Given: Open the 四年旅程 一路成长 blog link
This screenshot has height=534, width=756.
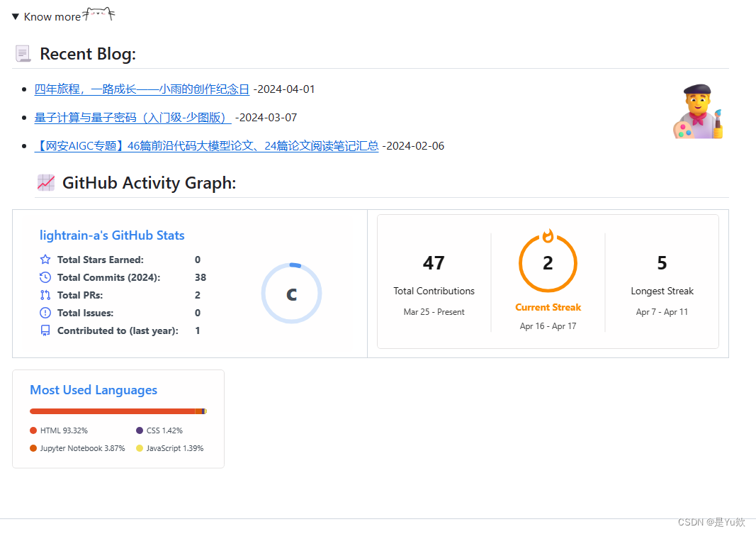Looking at the screenshot, I should 142,89.
